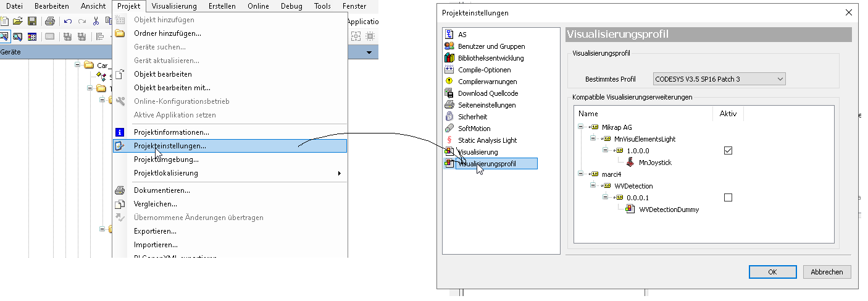Collapse the WVDetection tree node

pos(593,186)
